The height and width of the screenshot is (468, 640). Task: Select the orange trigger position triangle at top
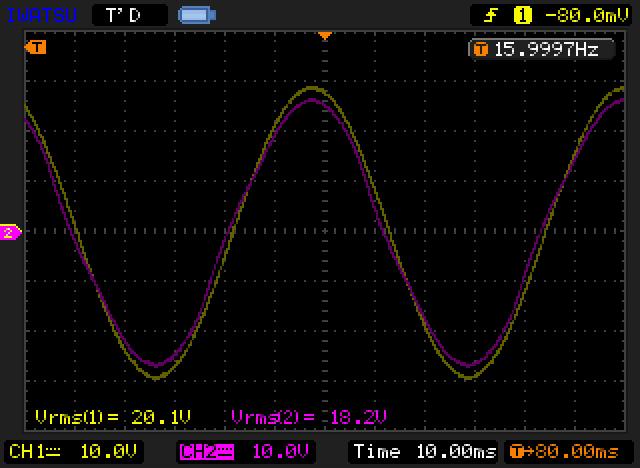coord(324,37)
